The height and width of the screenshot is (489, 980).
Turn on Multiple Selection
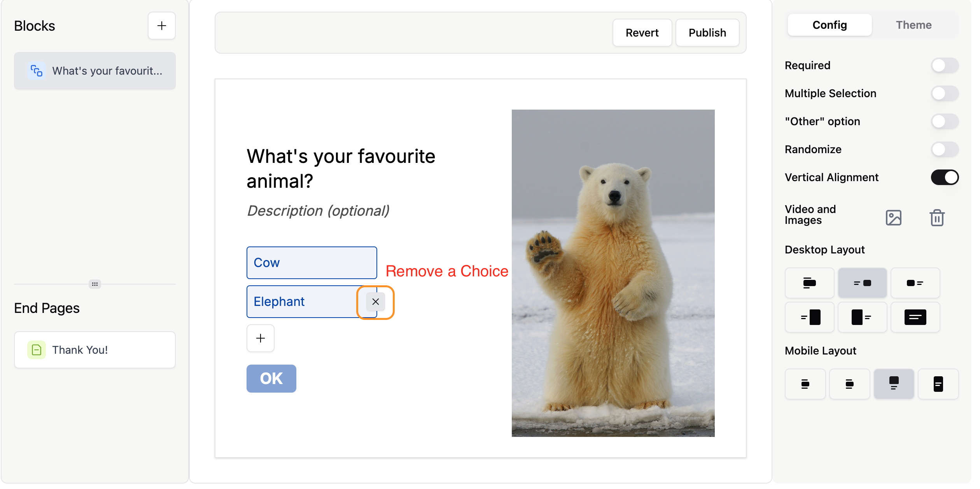pyautogui.click(x=944, y=93)
